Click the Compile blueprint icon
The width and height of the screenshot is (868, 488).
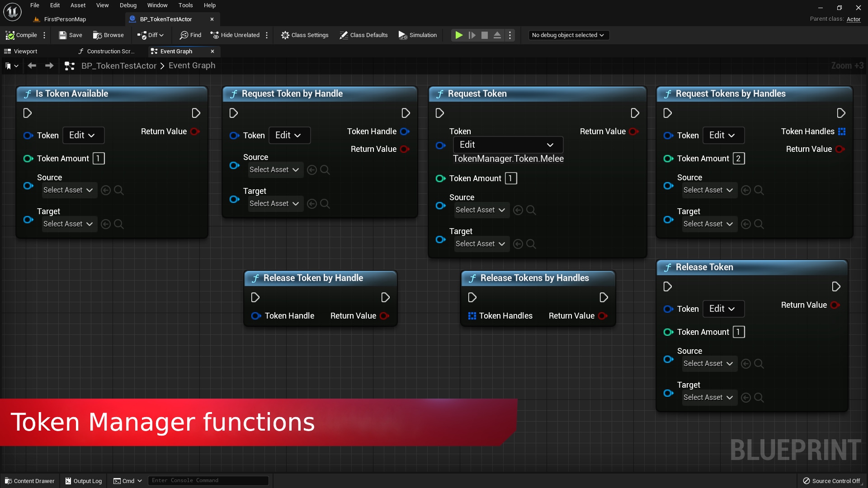pyautogui.click(x=10, y=35)
